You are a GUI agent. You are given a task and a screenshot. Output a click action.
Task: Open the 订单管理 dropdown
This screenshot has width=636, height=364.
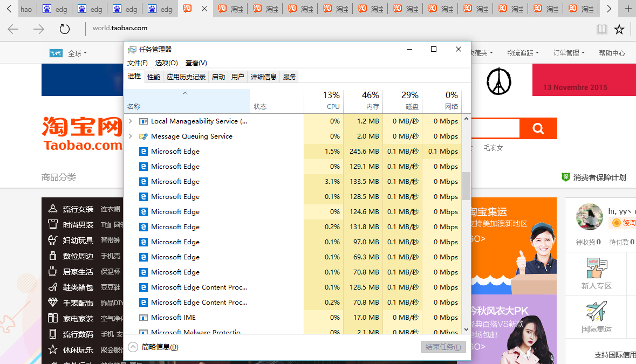569,53
